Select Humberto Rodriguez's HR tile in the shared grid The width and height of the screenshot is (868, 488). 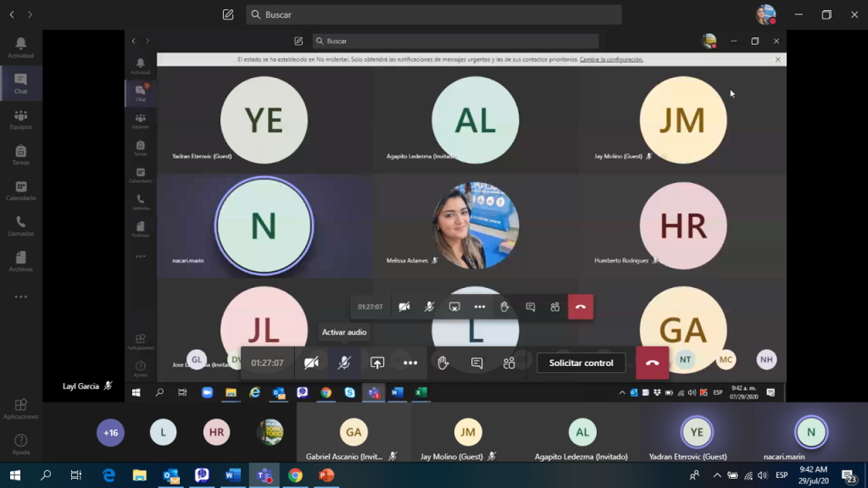(683, 225)
